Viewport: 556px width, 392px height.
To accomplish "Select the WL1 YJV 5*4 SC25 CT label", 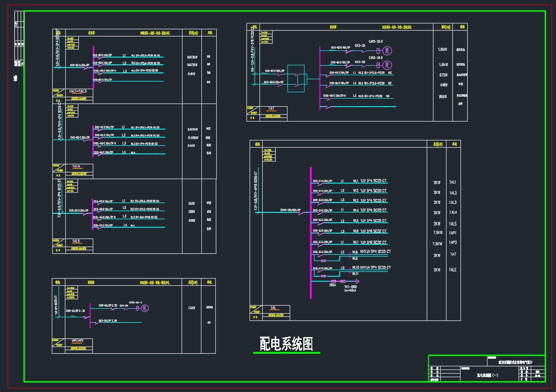I will pyautogui.click(x=370, y=181).
